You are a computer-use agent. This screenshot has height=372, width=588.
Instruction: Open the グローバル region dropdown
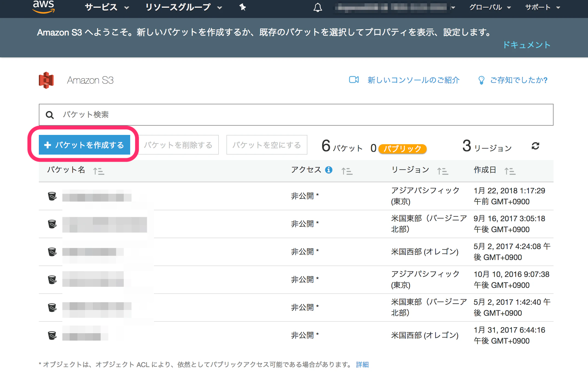[x=490, y=7]
